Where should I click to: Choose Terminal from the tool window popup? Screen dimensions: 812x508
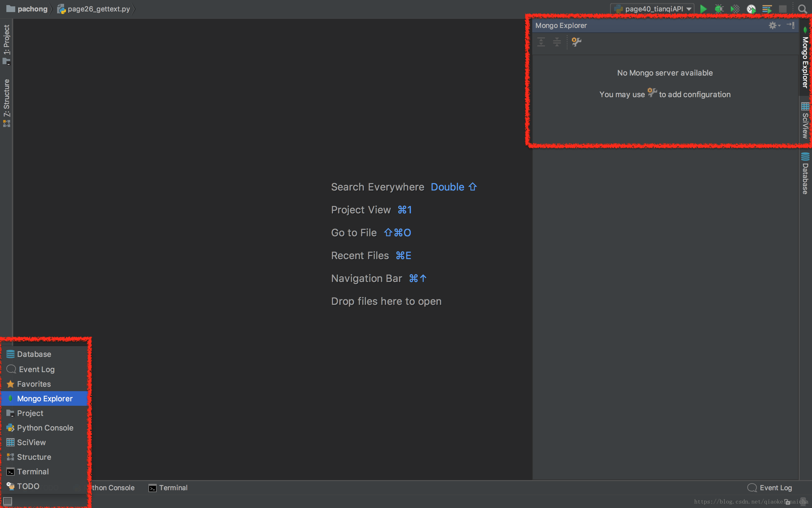pos(45,472)
